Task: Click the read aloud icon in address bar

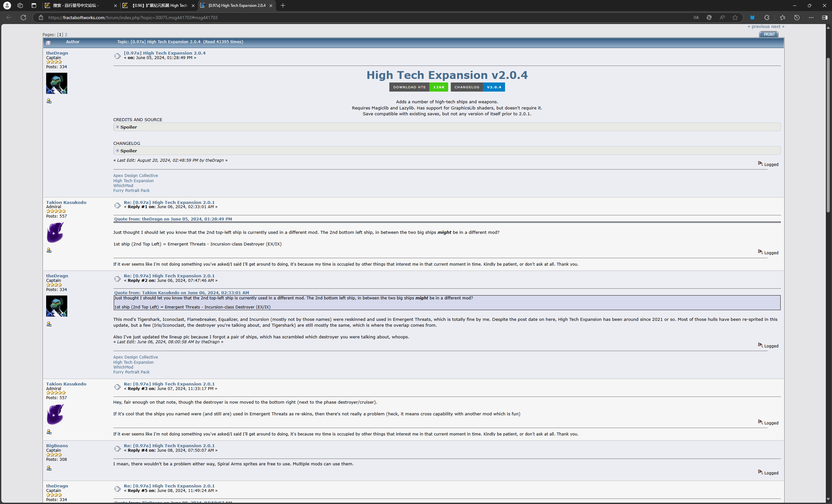Action: [x=722, y=18]
